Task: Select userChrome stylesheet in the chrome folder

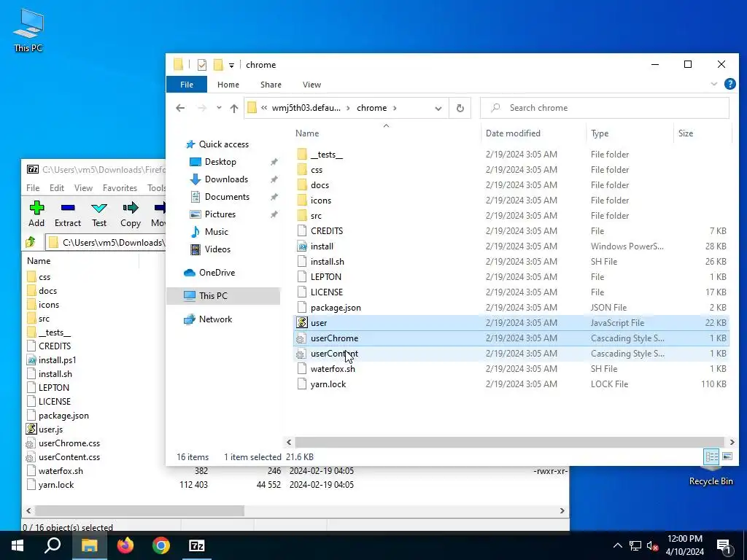Action: tap(511, 338)
